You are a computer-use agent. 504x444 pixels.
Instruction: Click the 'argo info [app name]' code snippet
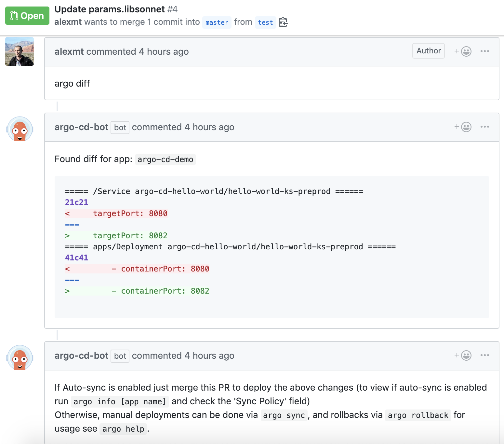coord(120,402)
